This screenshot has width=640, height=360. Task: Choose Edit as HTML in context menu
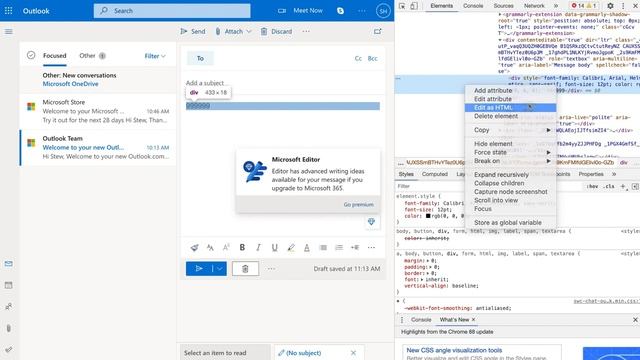coord(510,108)
